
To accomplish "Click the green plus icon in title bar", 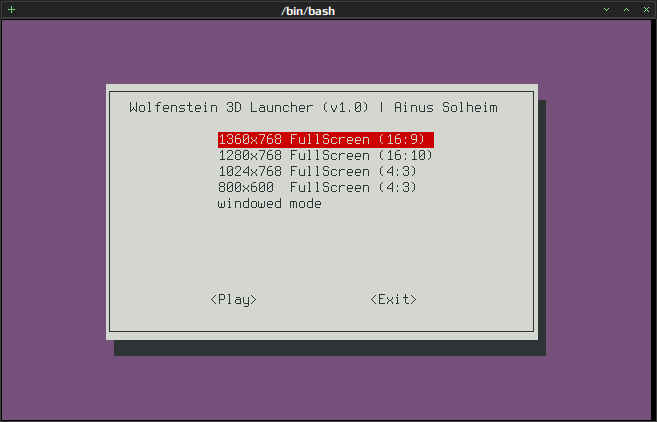I will pyautogui.click(x=12, y=10).
